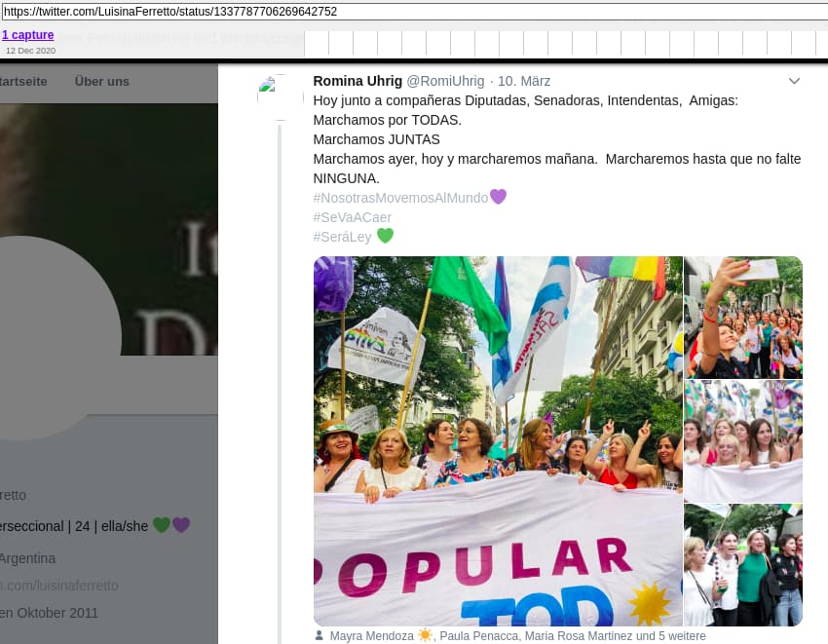This screenshot has height=644, width=828.
Task: Click the Argentina location text in profile
Action: tap(27, 558)
